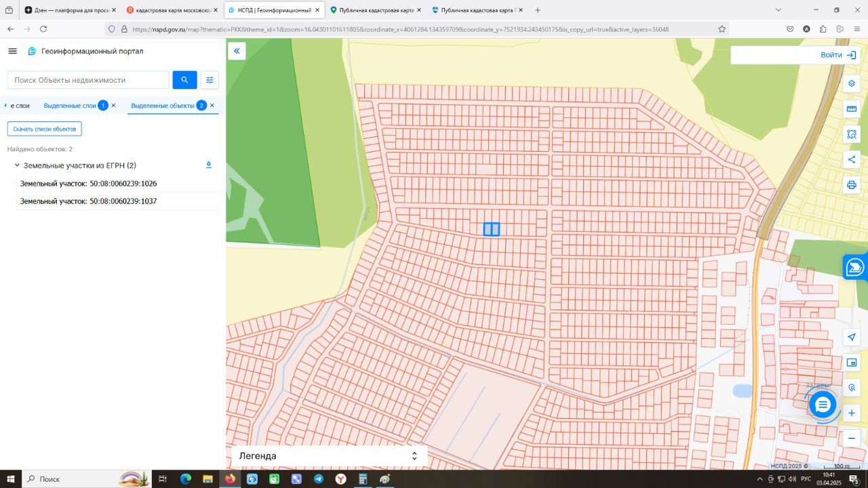
Task: Close the Выделенные слои tab
Action: 113,106
